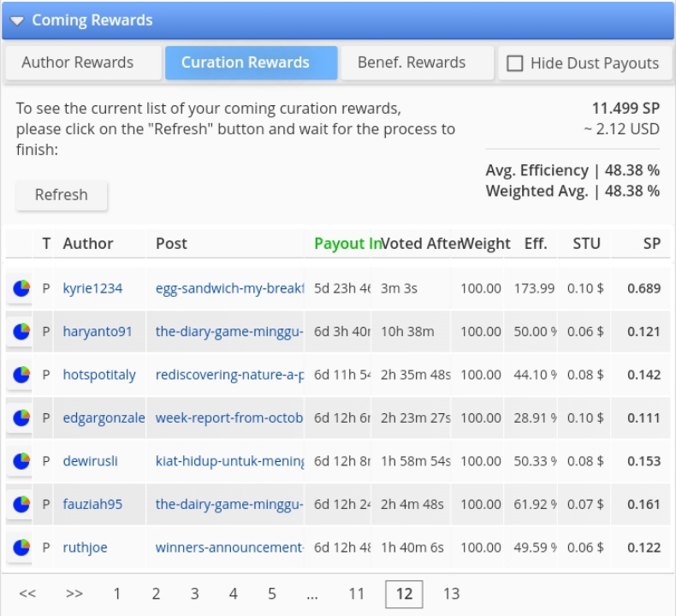Collapse the Coming Rewards panel triangle
The height and width of the screenshot is (616, 676).
(x=17, y=21)
